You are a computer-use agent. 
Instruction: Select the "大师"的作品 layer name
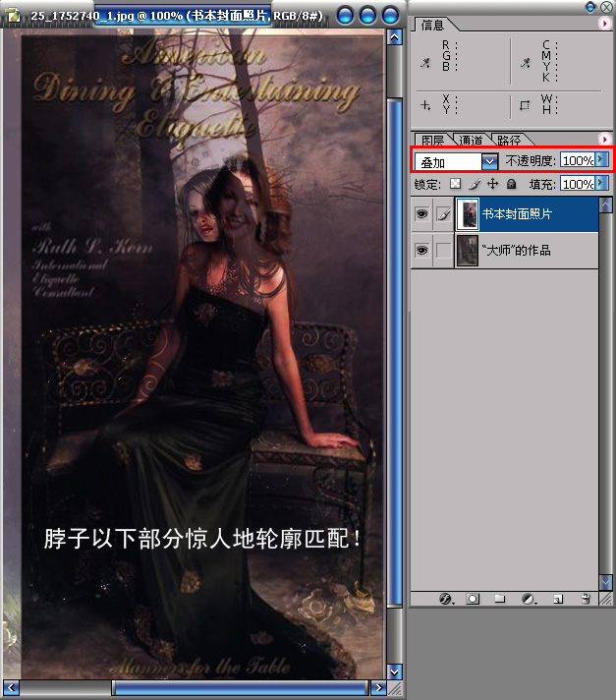tap(516, 250)
